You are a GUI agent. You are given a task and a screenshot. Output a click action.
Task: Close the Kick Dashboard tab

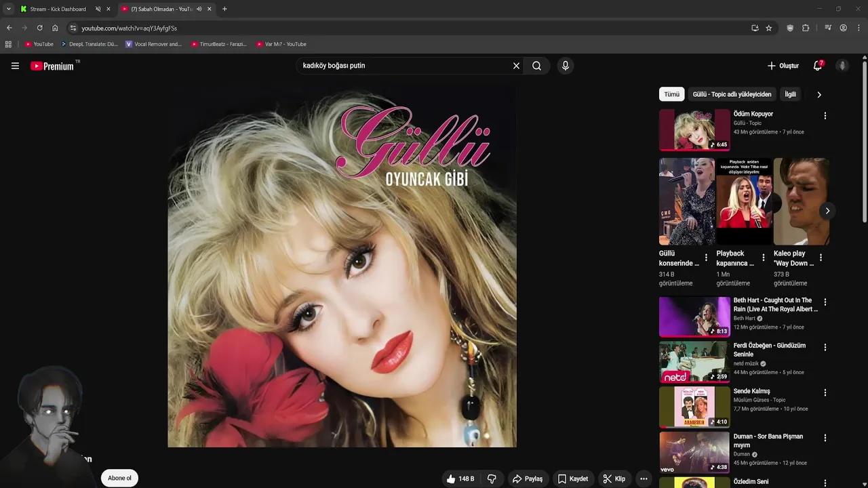(x=108, y=9)
